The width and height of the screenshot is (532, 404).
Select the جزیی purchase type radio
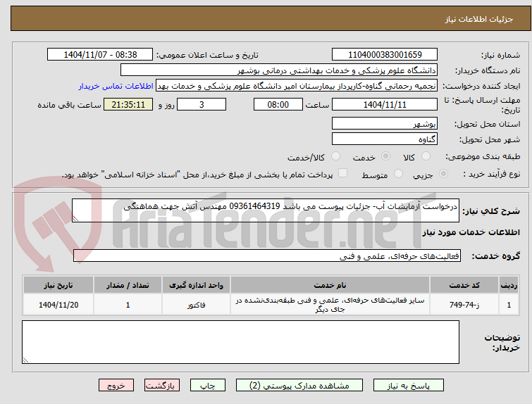[x=443, y=174]
